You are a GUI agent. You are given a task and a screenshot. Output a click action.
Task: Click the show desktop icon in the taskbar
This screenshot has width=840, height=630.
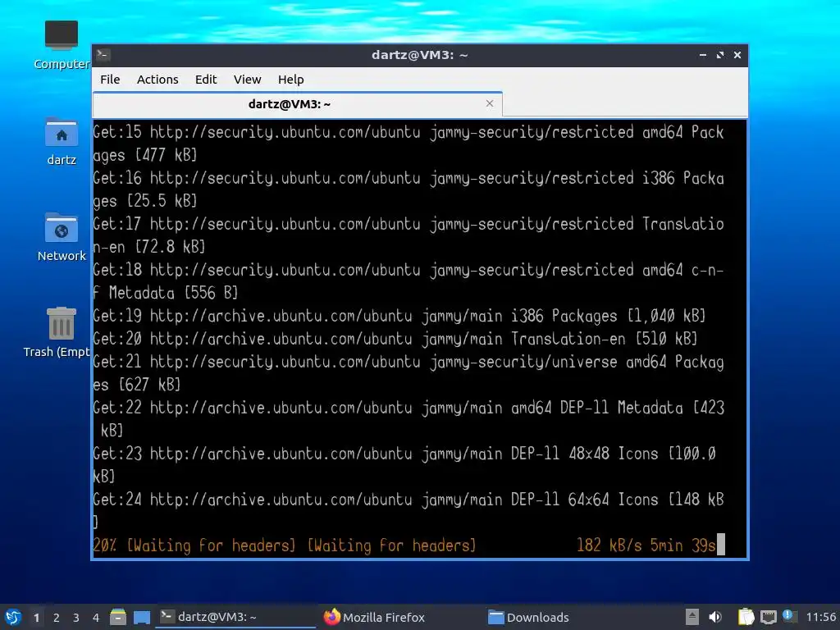point(141,618)
